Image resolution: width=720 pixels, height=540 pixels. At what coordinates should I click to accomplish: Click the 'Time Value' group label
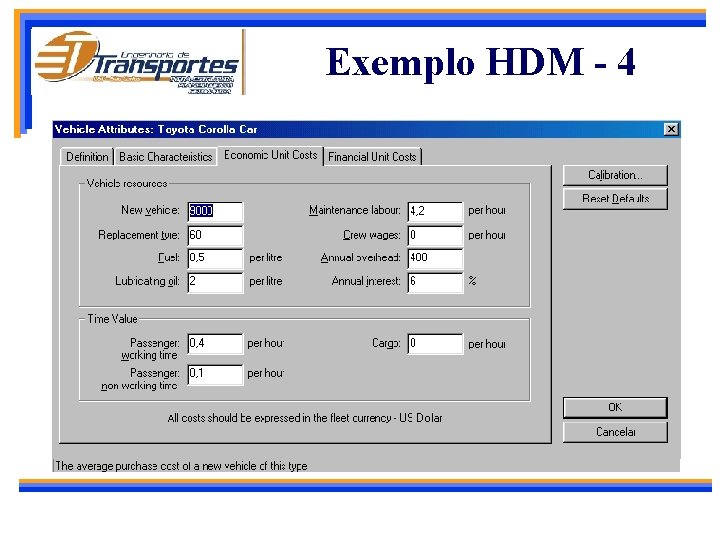point(112,319)
